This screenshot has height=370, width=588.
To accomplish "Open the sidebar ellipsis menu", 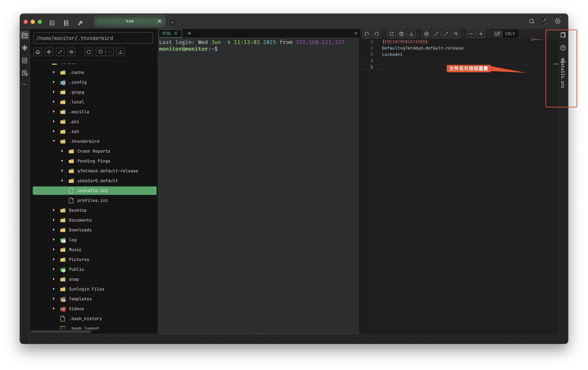I will (24, 84).
